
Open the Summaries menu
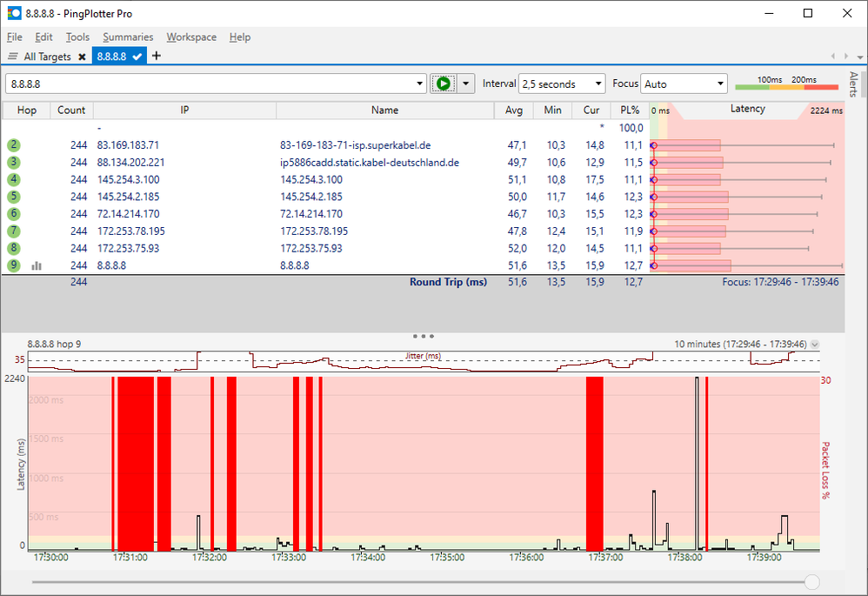(x=128, y=37)
